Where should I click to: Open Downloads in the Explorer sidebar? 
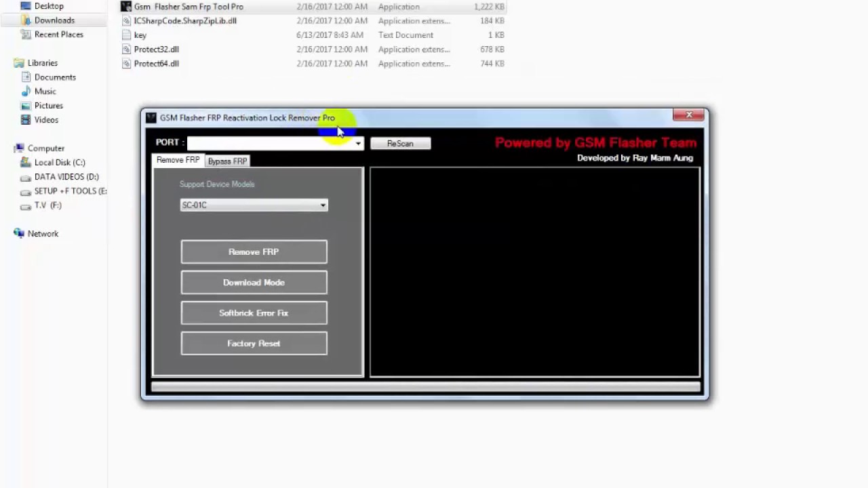pyautogui.click(x=54, y=20)
